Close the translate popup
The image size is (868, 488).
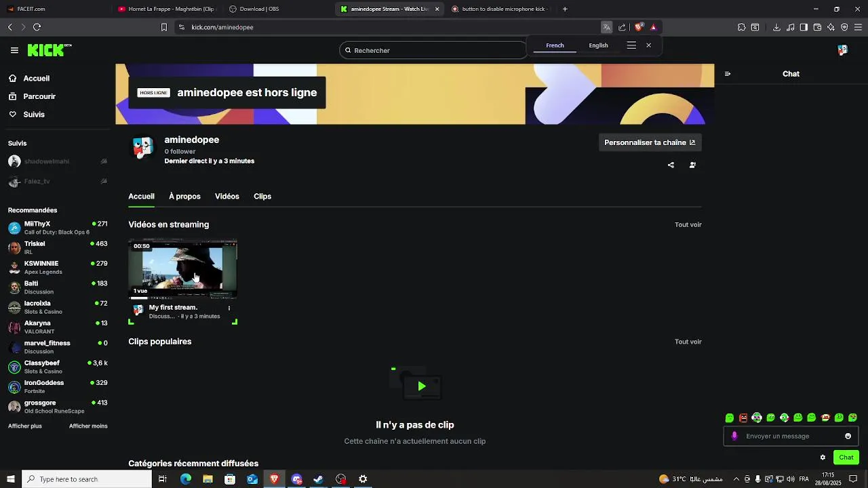[648, 45]
